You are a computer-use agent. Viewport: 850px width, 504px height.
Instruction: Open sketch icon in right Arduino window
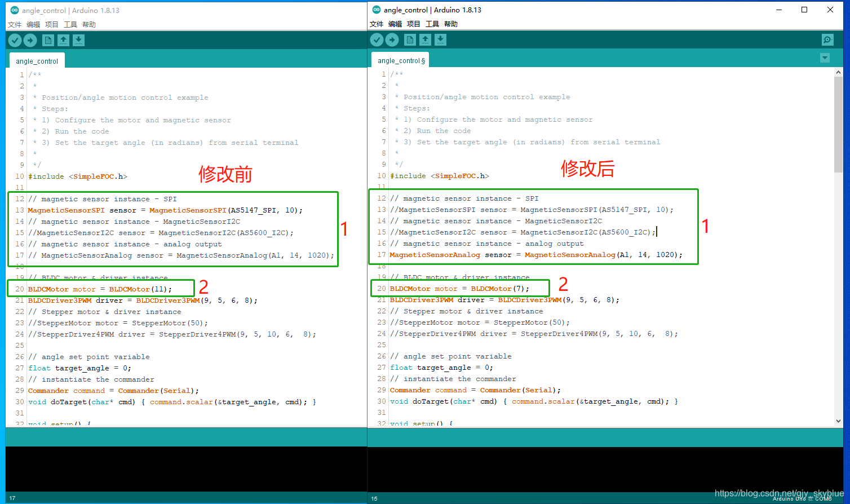(x=425, y=39)
